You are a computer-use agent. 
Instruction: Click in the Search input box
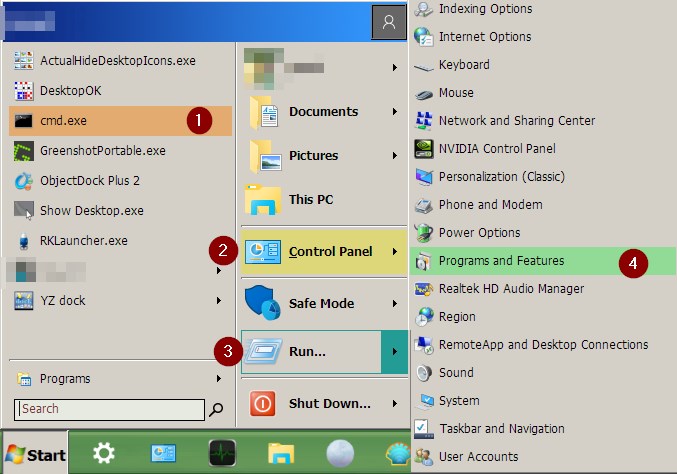click(x=108, y=409)
